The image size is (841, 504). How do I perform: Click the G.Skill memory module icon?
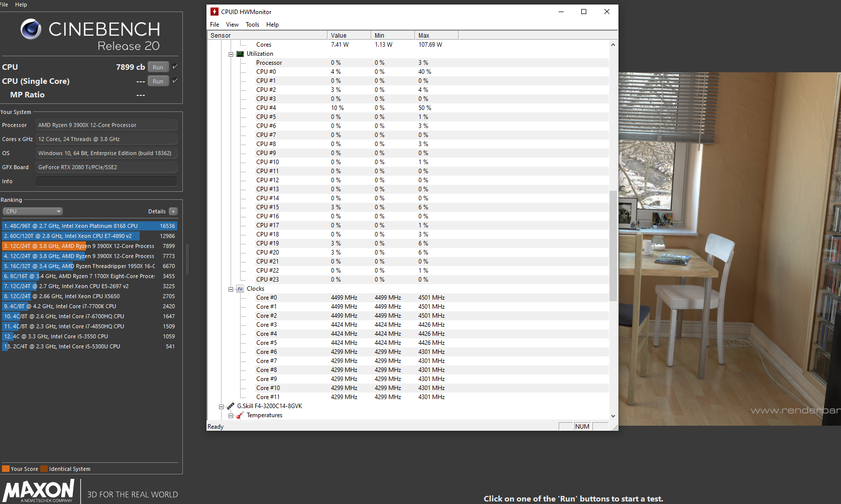[x=231, y=406]
